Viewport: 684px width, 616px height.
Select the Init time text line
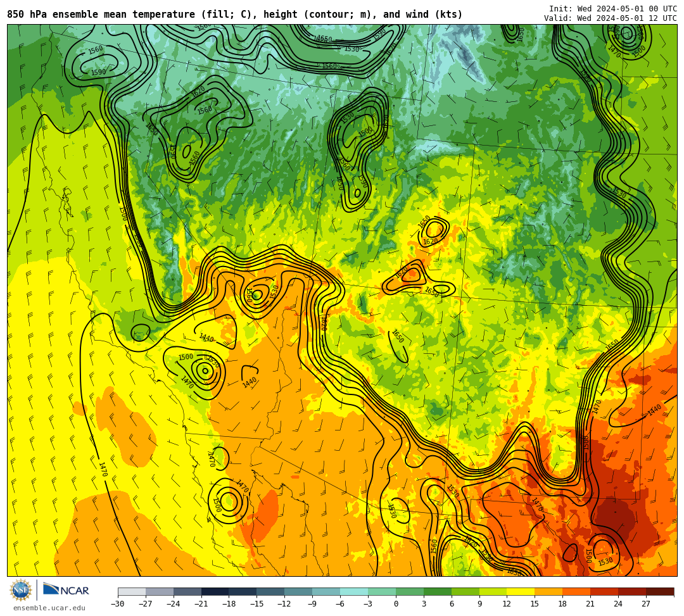pos(613,9)
